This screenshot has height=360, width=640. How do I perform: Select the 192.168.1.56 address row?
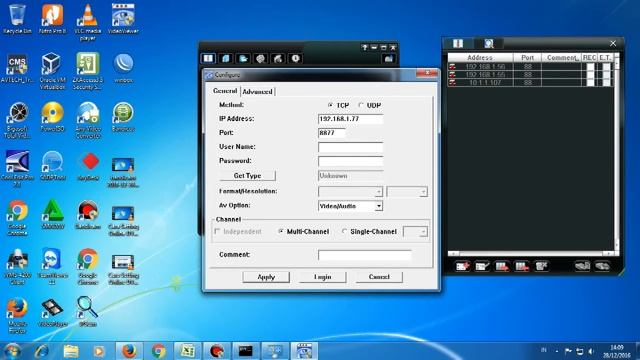click(530, 67)
